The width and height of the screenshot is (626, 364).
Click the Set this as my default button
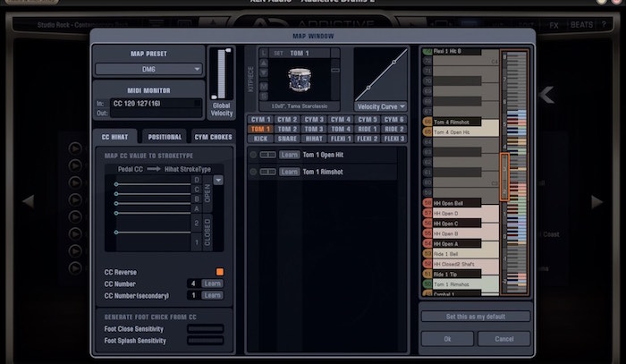point(476,317)
